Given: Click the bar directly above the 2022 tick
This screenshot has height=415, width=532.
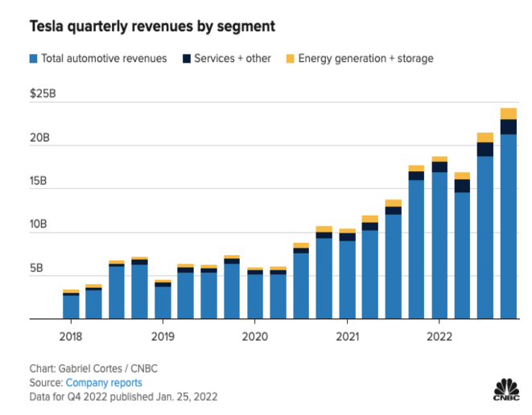Looking at the screenshot, I should click(x=439, y=238).
